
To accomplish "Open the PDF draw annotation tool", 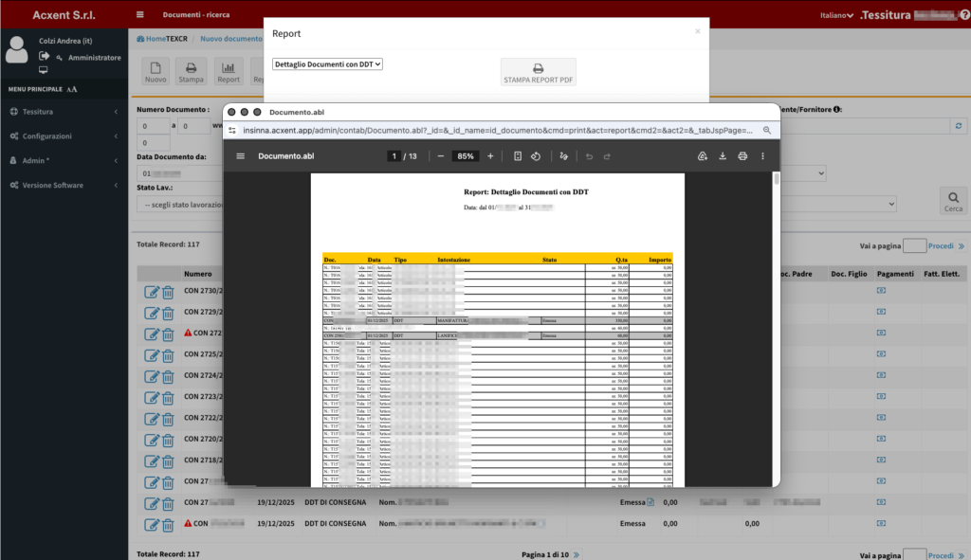I will pos(563,156).
